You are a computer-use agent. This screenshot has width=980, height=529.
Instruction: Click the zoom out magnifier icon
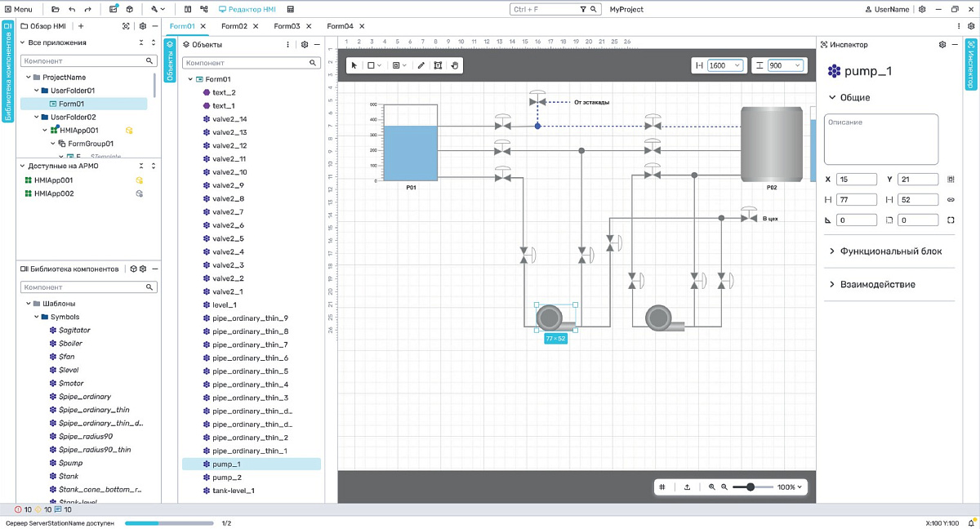(724, 487)
